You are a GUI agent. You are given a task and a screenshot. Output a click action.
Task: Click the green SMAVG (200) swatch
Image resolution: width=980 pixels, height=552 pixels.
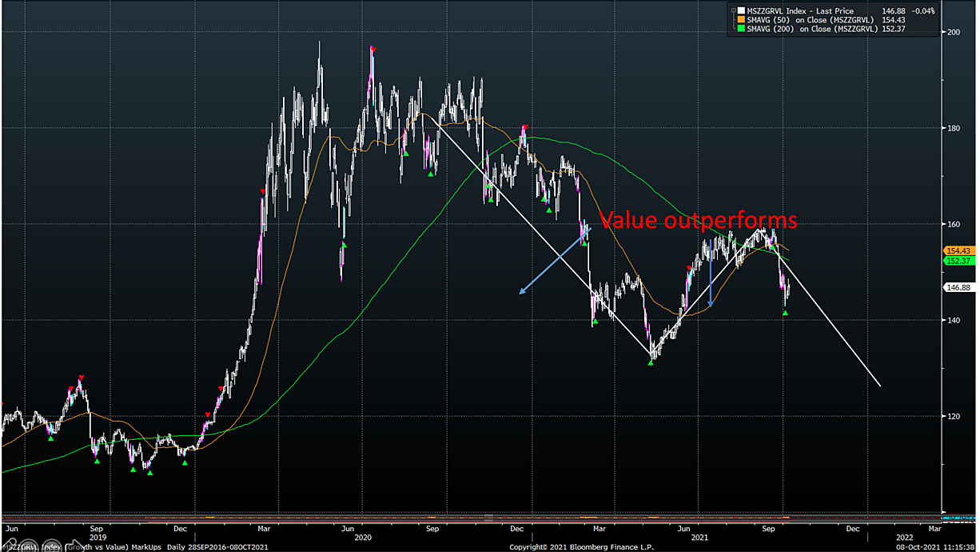pos(739,29)
